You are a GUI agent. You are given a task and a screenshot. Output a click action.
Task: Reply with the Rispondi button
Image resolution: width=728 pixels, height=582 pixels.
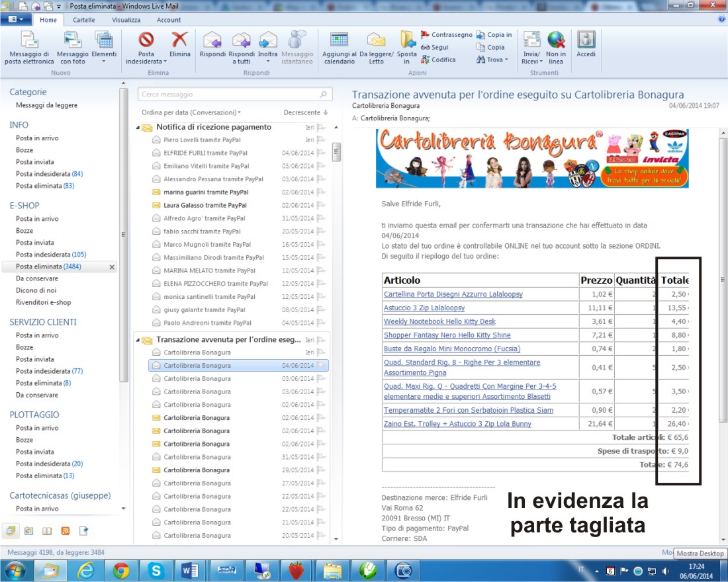212,44
